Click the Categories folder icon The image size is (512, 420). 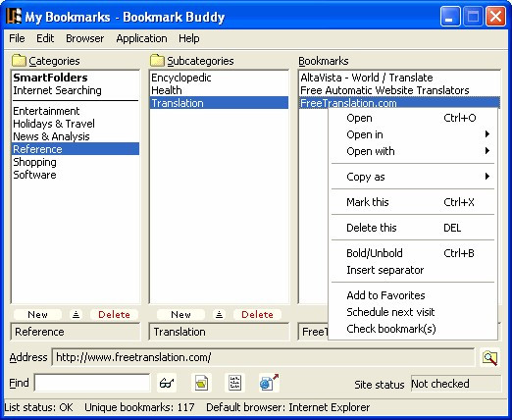tap(19, 60)
